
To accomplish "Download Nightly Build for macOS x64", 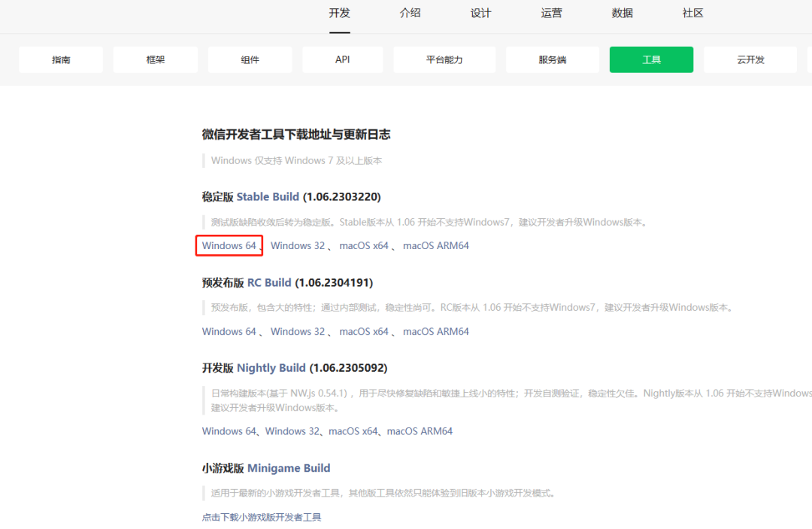I will click(353, 431).
